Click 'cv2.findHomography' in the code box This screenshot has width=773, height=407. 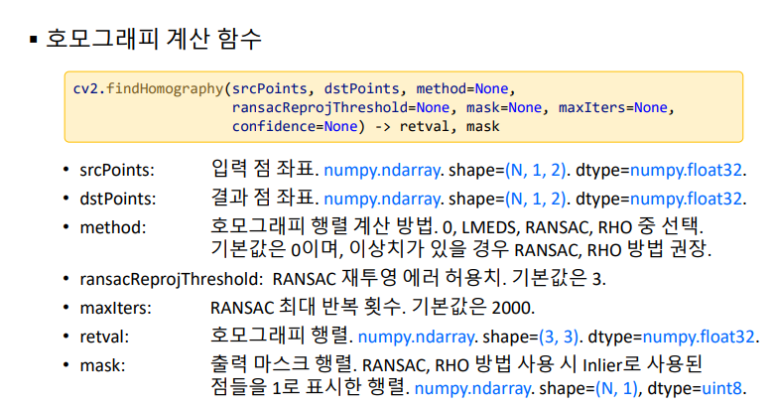click(148, 89)
